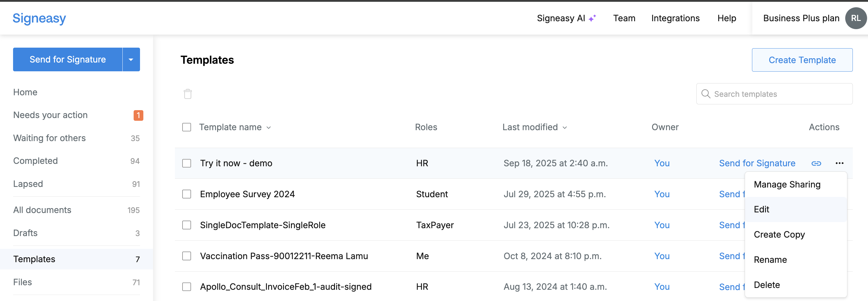Sort by Last modified column chevron
The width and height of the screenshot is (868, 301).
tap(565, 128)
